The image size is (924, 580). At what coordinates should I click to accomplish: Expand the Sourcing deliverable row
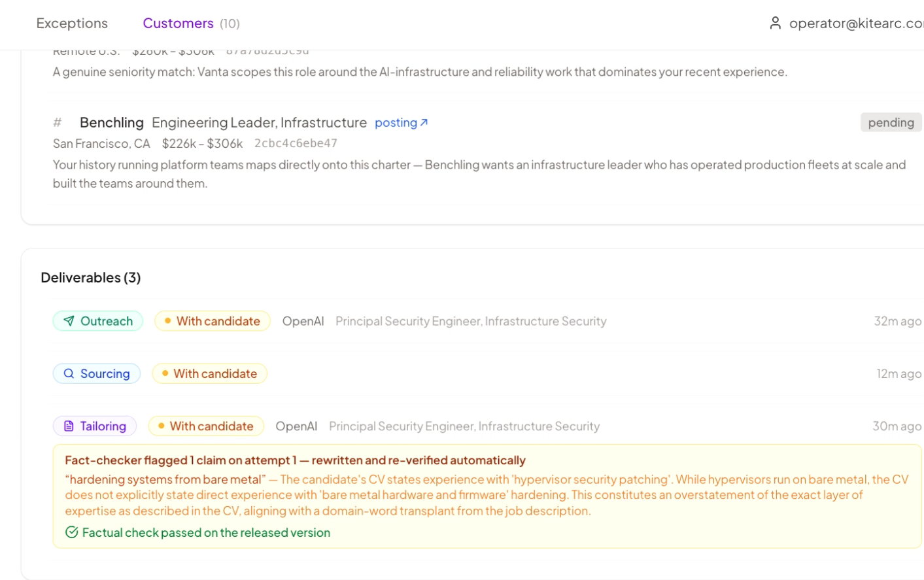coord(487,373)
